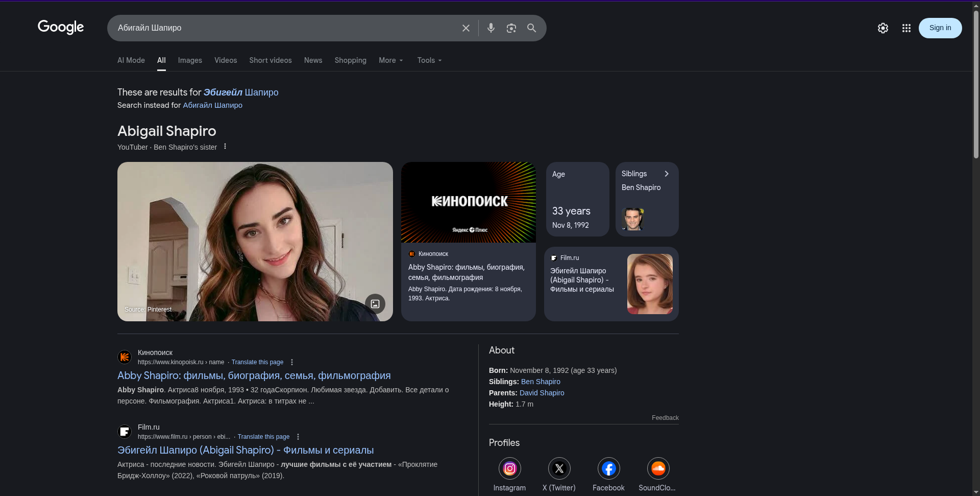Click Ben Shapiro's photo in Siblings card

(x=633, y=219)
